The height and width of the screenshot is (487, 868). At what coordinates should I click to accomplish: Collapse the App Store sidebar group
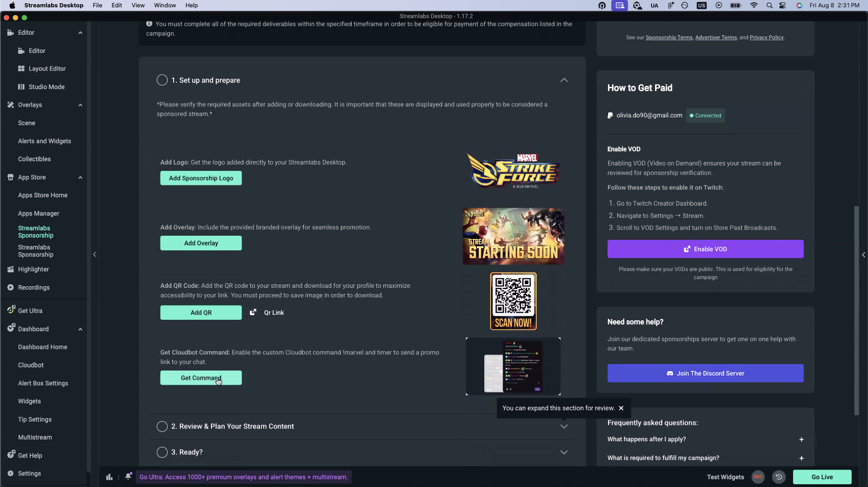[80, 177]
